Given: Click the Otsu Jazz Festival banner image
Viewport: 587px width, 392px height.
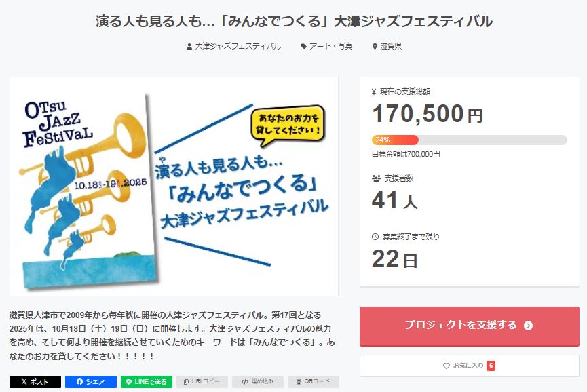Looking at the screenshot, I should point(174,186).
